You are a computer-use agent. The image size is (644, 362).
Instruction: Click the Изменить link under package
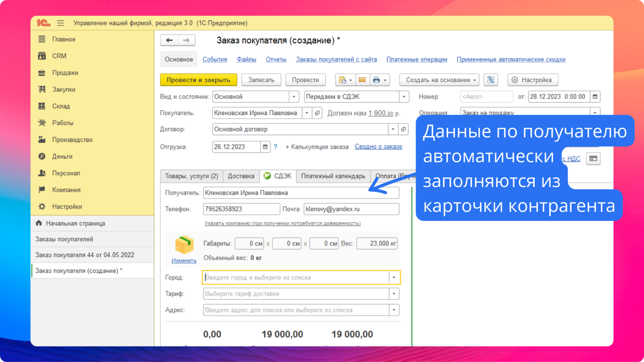184,260
